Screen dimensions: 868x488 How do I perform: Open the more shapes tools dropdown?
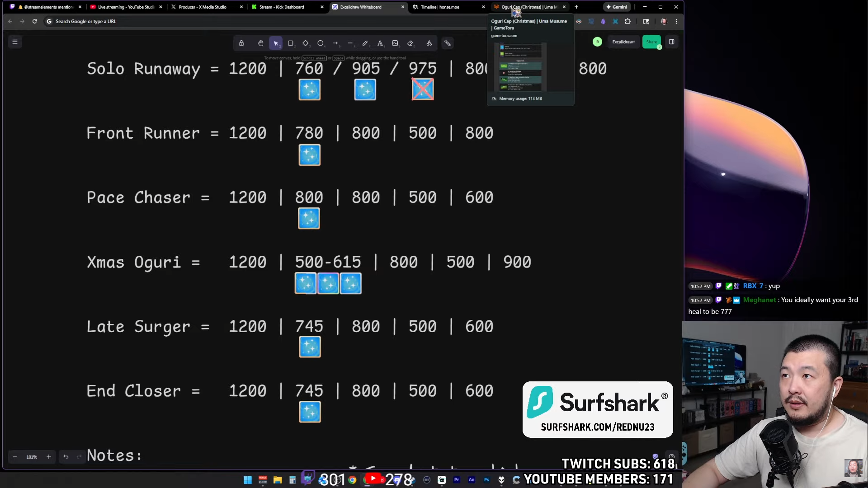(429, 43)
